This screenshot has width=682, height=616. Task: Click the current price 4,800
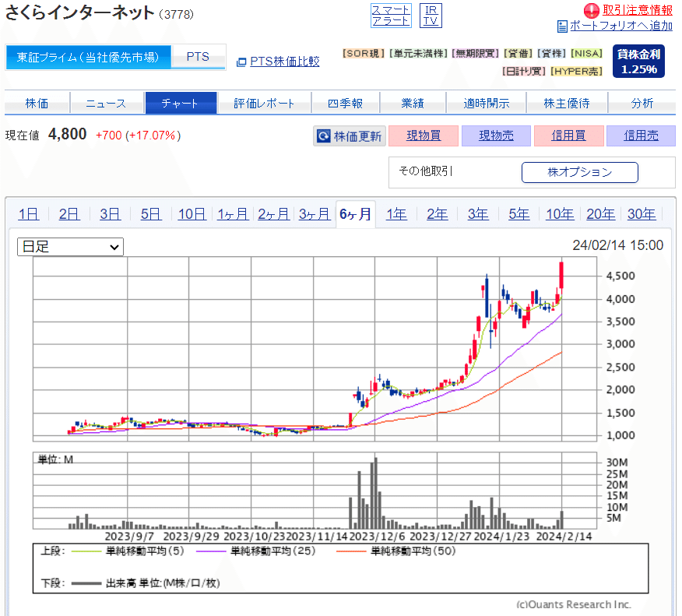(68, 135)
